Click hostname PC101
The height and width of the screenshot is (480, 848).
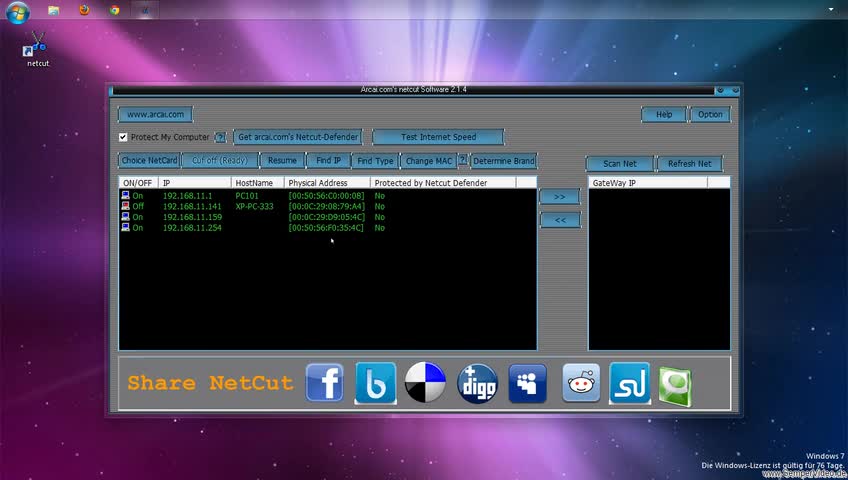(x=247, y=196)
